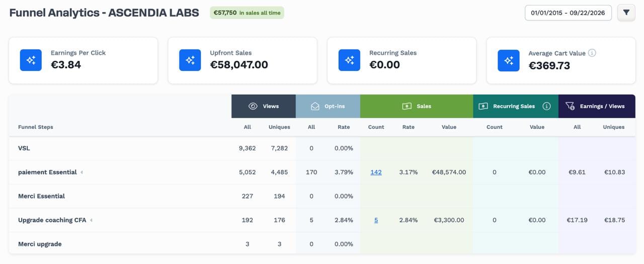Click the Upfront Sales sparkle icon

click(x=190, y=60)
